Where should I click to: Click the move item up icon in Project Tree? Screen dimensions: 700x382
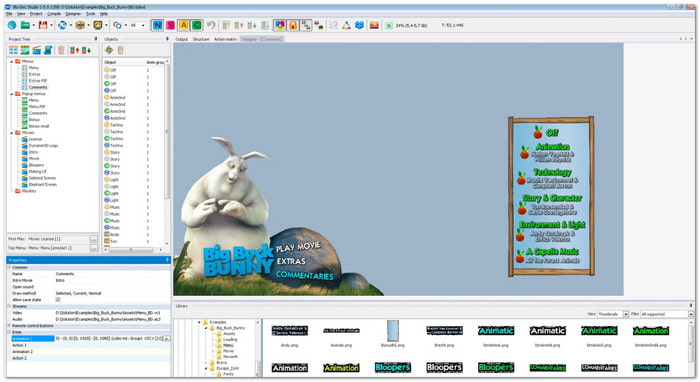tap(74, 50)
